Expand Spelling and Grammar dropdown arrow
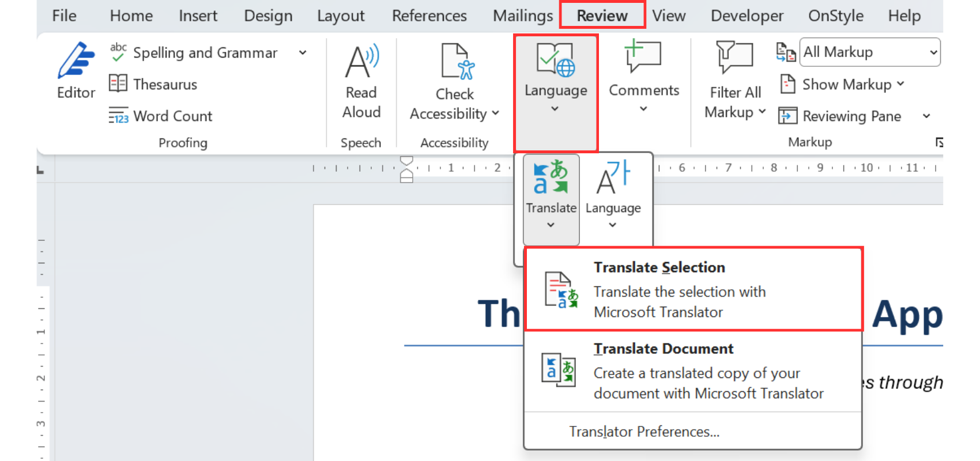The width and height of the screenshot is (980, 461). (303, 52)
